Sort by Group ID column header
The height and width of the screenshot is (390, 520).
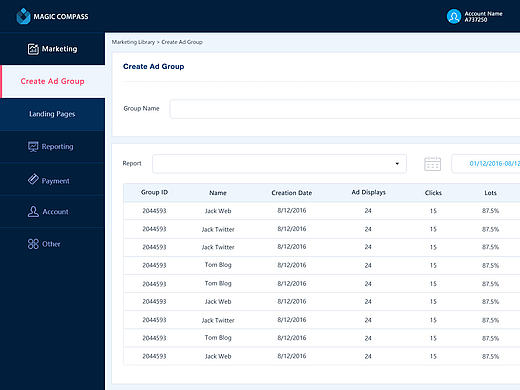[154, 192]
